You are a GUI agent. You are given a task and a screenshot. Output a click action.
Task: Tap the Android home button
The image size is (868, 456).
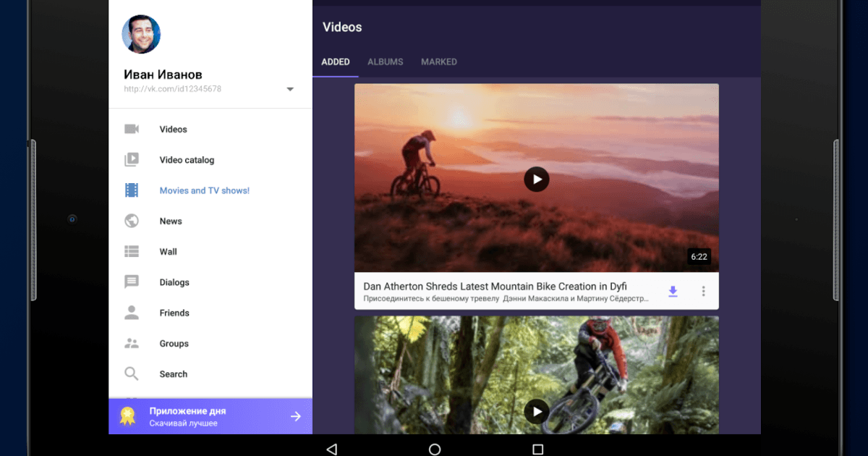[x=434, y=448]
